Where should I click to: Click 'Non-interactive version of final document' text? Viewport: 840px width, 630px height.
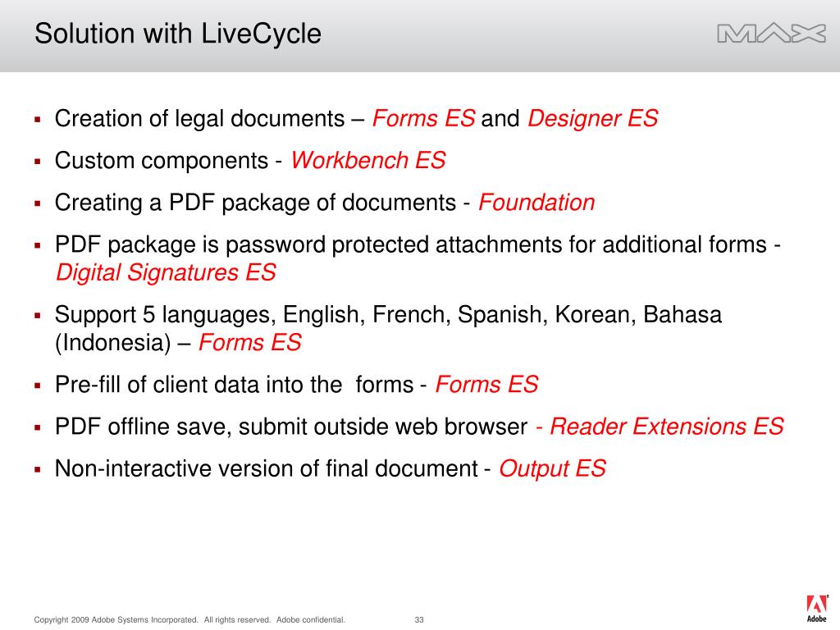pyautogui.click(x=267, y=468)
